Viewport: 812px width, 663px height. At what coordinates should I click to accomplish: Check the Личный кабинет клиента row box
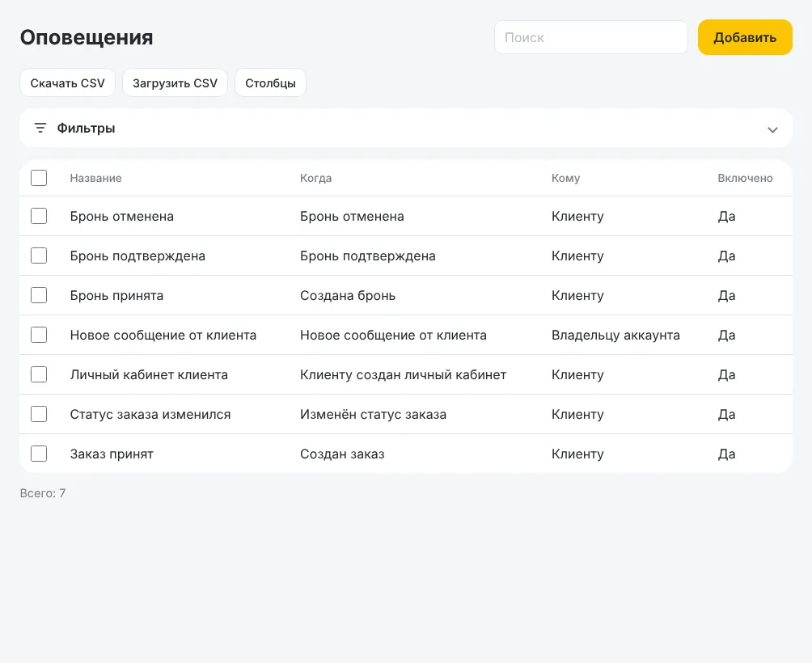[39, 374]
